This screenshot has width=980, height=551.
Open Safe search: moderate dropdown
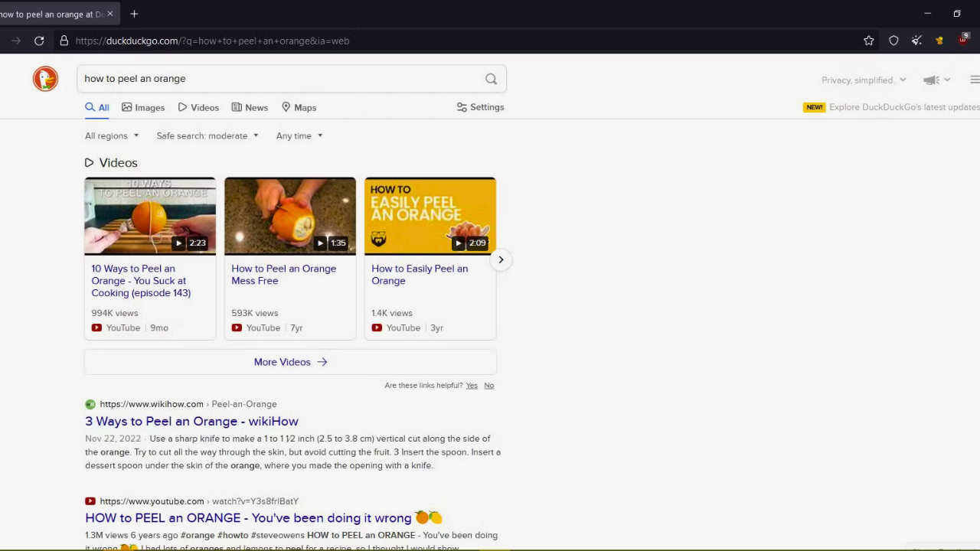tap(207, 135)
